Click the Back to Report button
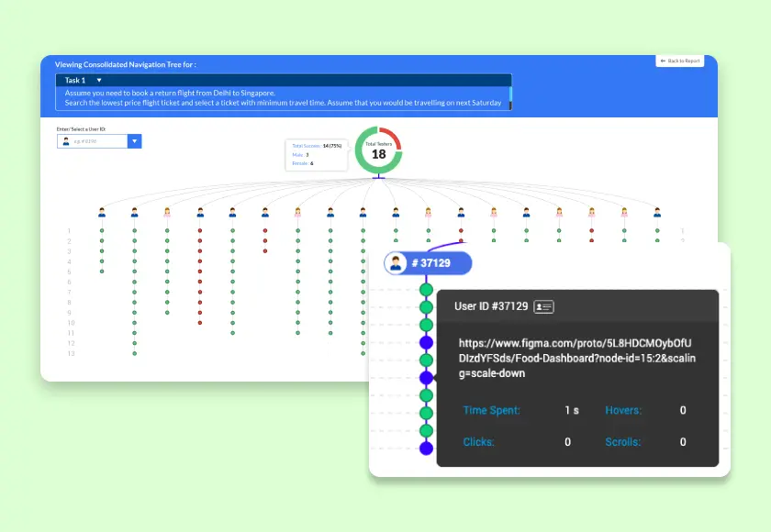The height and width of the screenshot is (532, 771). pyautogui.click(x=680, y=61)
